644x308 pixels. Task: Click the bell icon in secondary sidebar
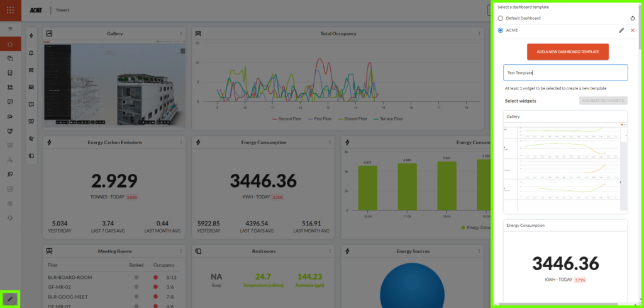[31, 52]
